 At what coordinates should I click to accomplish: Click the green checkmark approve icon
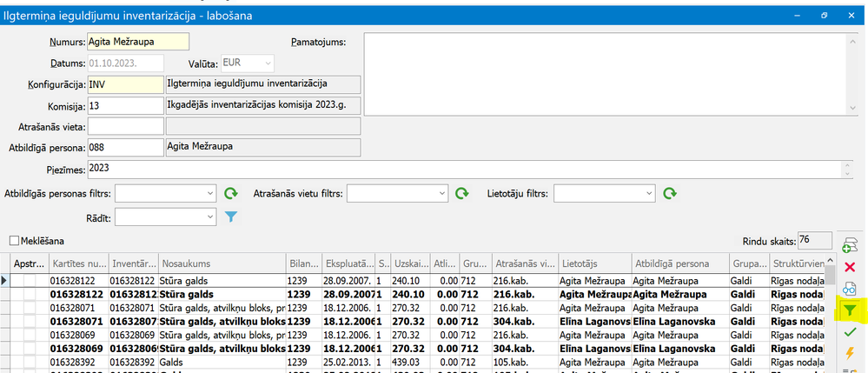[850, 332]
